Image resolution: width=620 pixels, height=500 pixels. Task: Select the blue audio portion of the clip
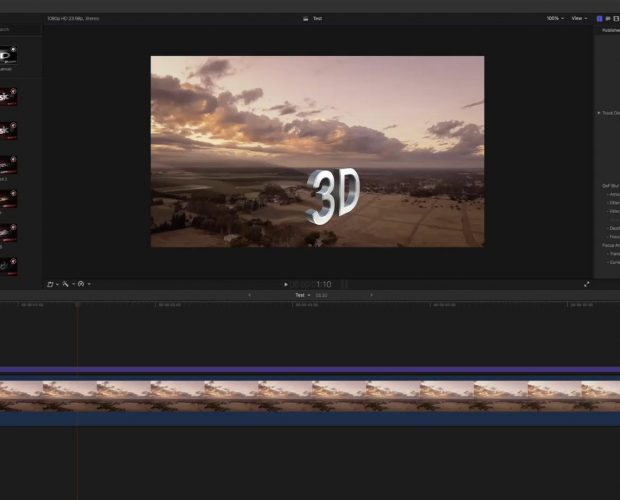click(310, 419)
